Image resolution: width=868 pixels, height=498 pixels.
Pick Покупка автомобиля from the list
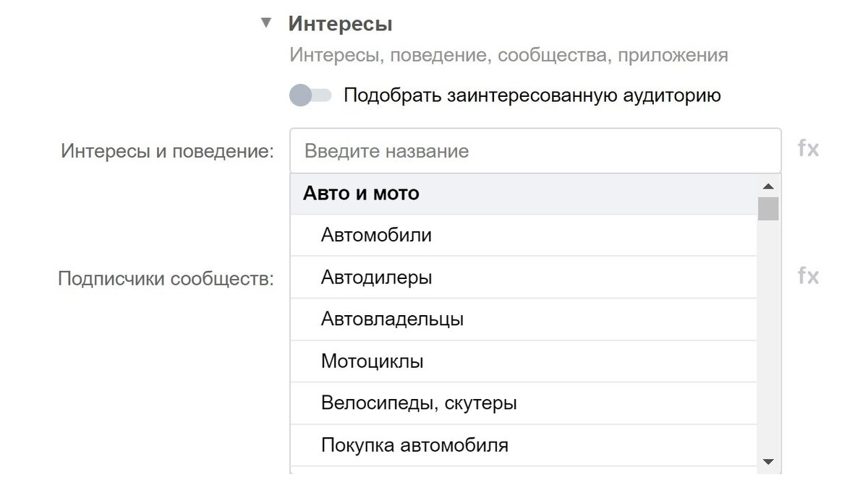(x=524, y=445)
